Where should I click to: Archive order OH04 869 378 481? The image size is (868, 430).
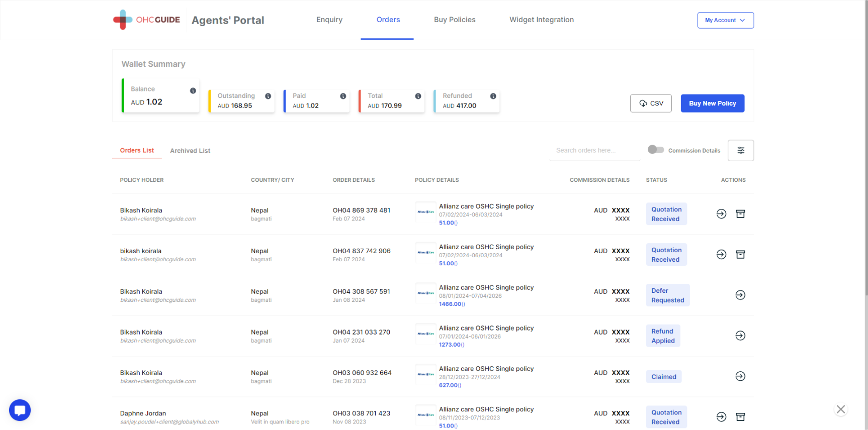[x=740, y=214]
